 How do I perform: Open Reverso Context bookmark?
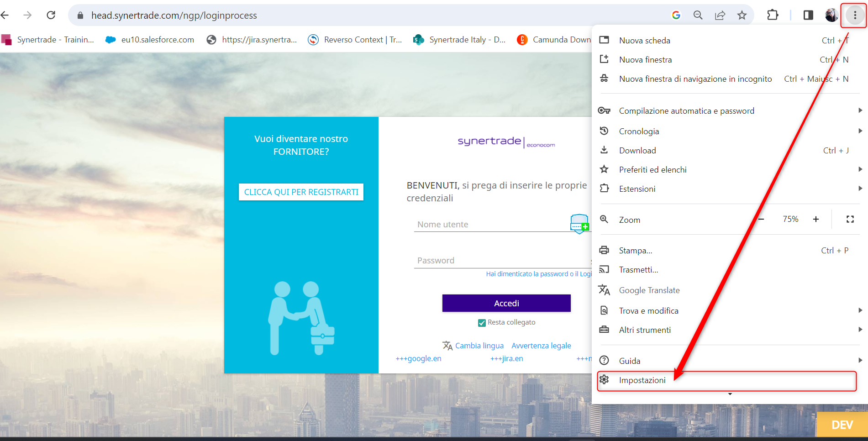[x=355, y=40]
